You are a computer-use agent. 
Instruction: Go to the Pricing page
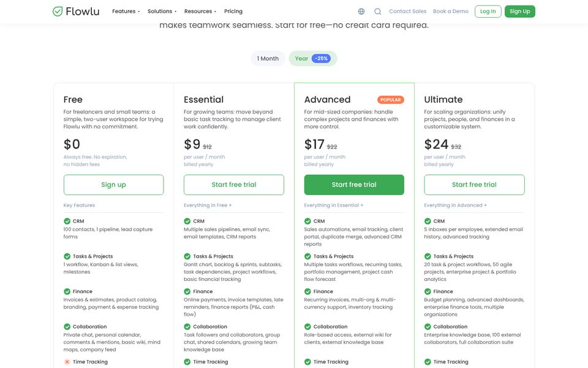click(233, 11)
